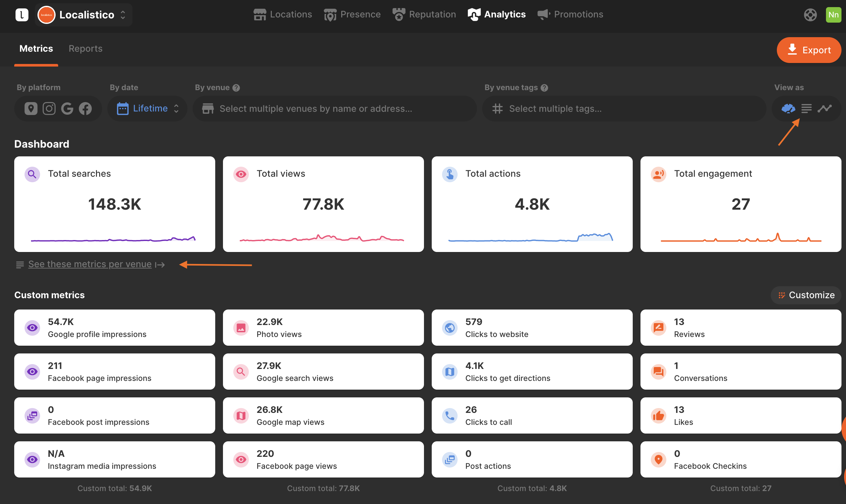Toggle the Apple Maps platform filter
The height and width of the screenshot is (504, 846).
click(x=31, y=108)
